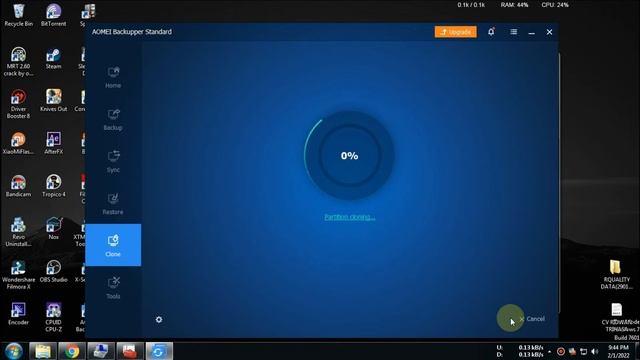Open the Tools section in sidebar
This screenshot has height=360, width=640.
(113, 288)
